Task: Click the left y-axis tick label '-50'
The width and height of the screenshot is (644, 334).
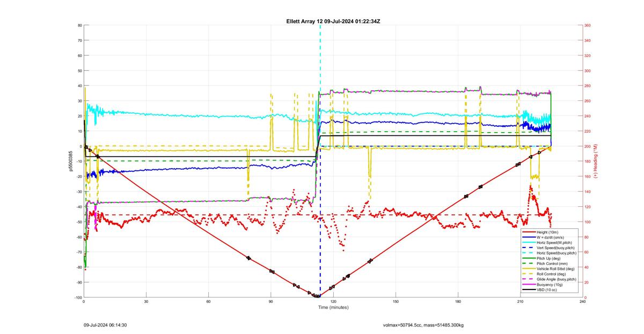Action: [78, 222]
